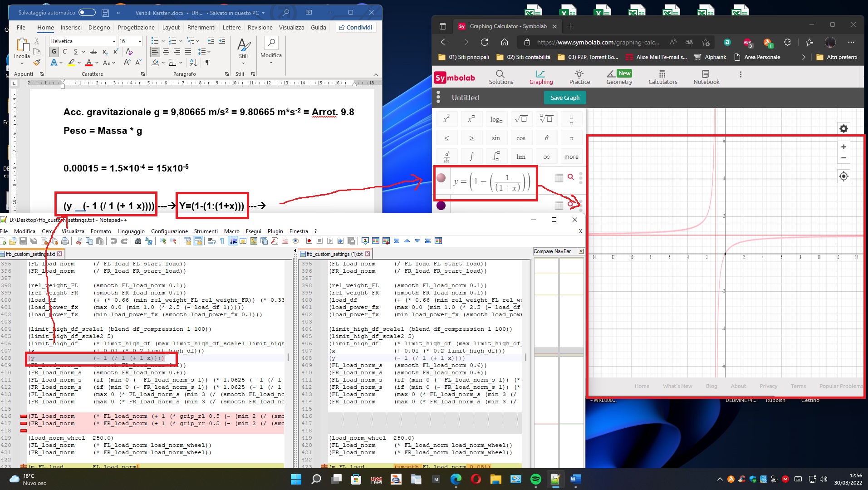Click the Condividi share button

pyautogui.click(x=356, y=27)
